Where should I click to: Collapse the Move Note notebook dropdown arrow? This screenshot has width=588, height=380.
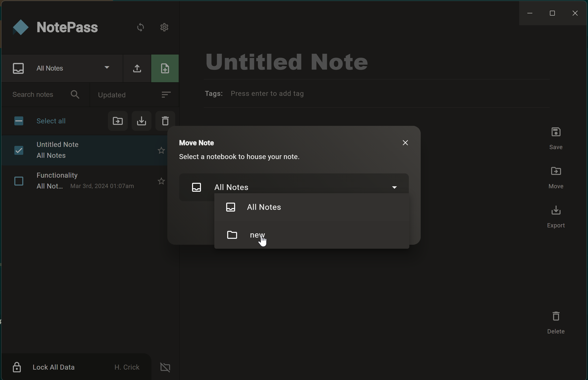(x=394, y=187)
